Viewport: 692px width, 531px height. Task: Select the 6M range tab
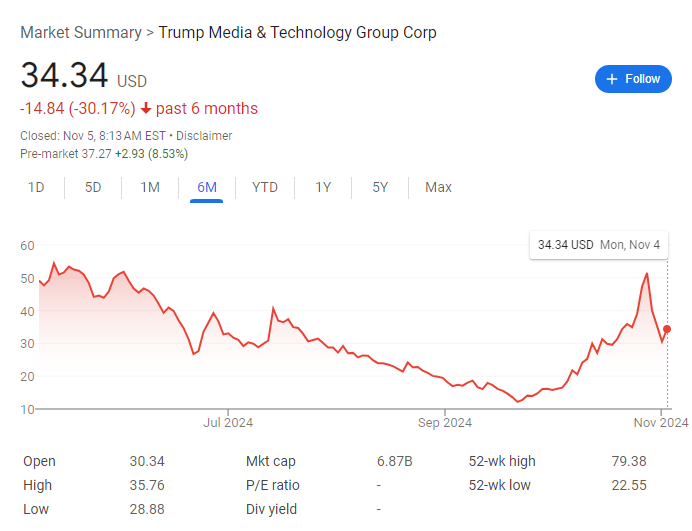(207, 187)
